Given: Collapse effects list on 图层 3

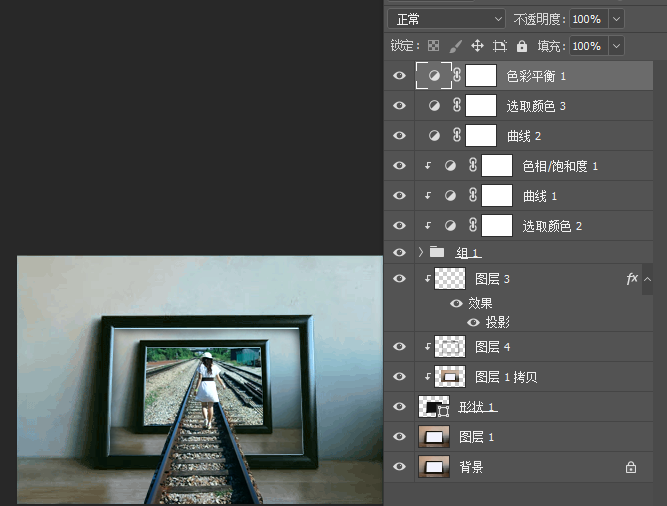Looking at the screenshot, I should pos(647,279).
